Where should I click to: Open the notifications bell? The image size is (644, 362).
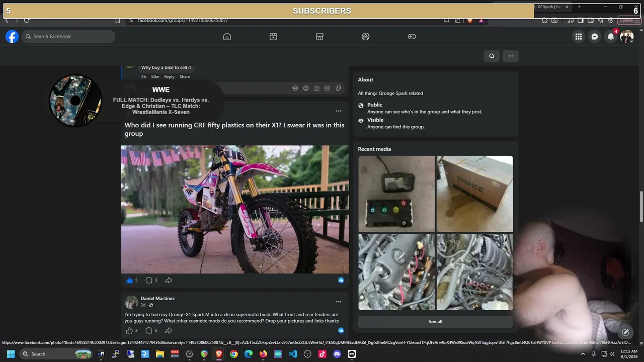(x=611, y=36)
